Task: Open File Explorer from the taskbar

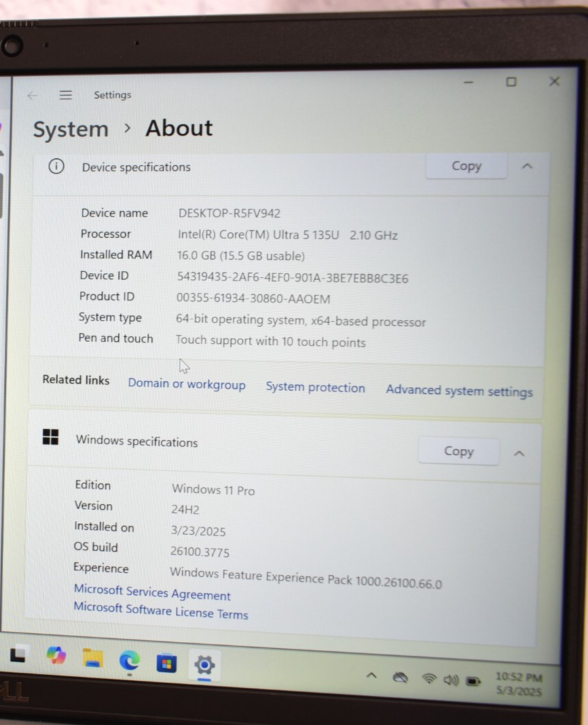Action: tap(93, 658)
